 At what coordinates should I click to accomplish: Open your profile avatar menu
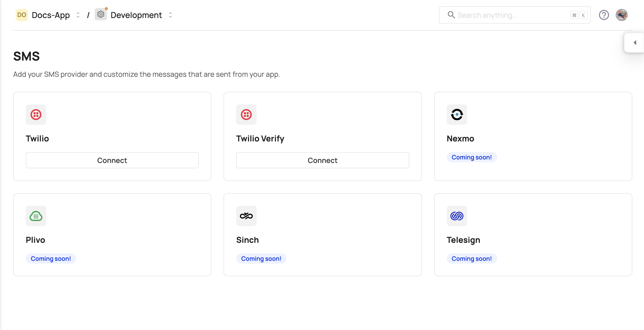(622, 15)
